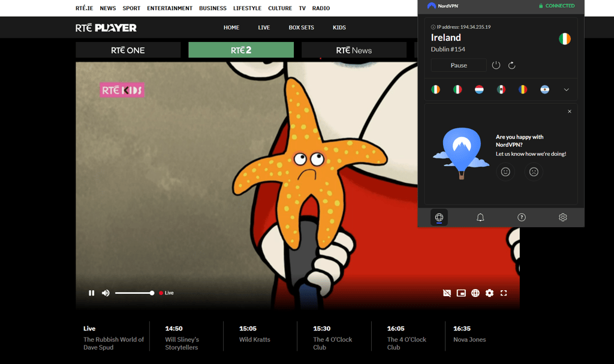Open HOME in RTÉ Player nav

click(231, 28)
